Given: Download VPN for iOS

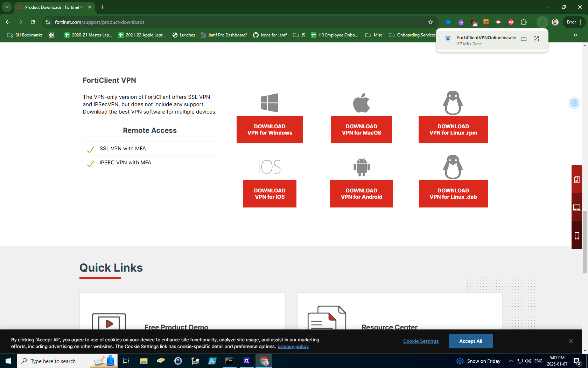Looking at the screenshot, I should click(270, 194).
